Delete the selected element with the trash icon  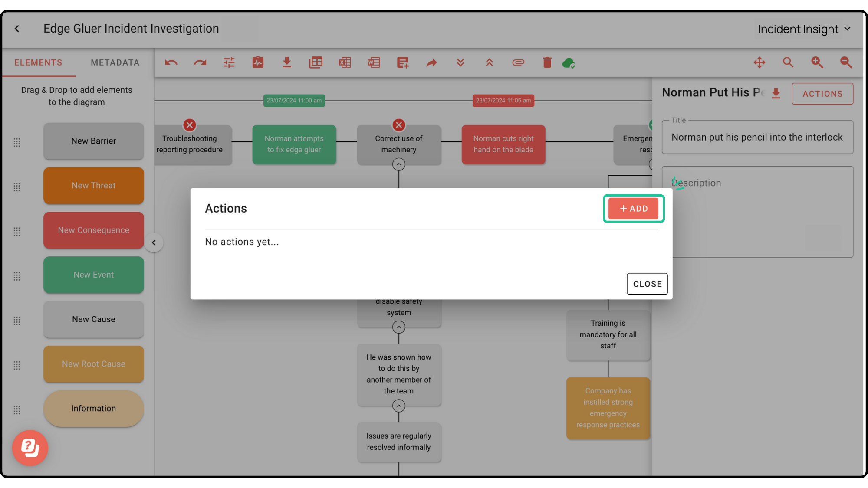[x=547, y=62]
